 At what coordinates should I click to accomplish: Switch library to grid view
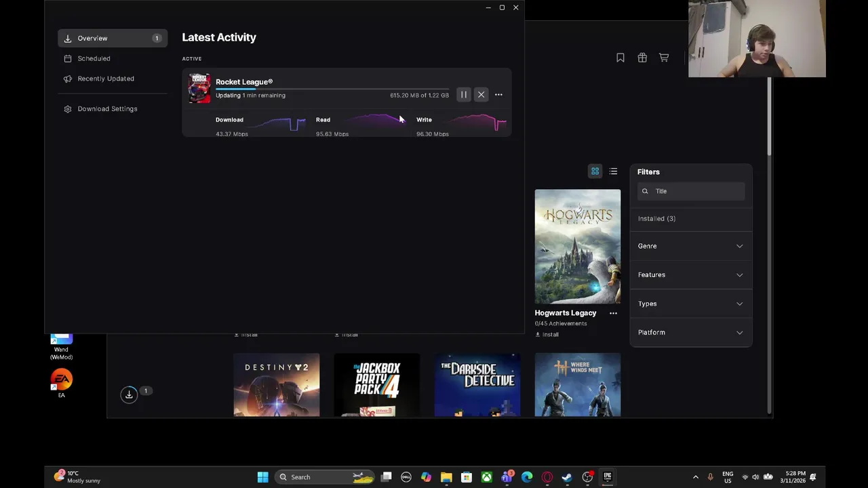(595, 171)
